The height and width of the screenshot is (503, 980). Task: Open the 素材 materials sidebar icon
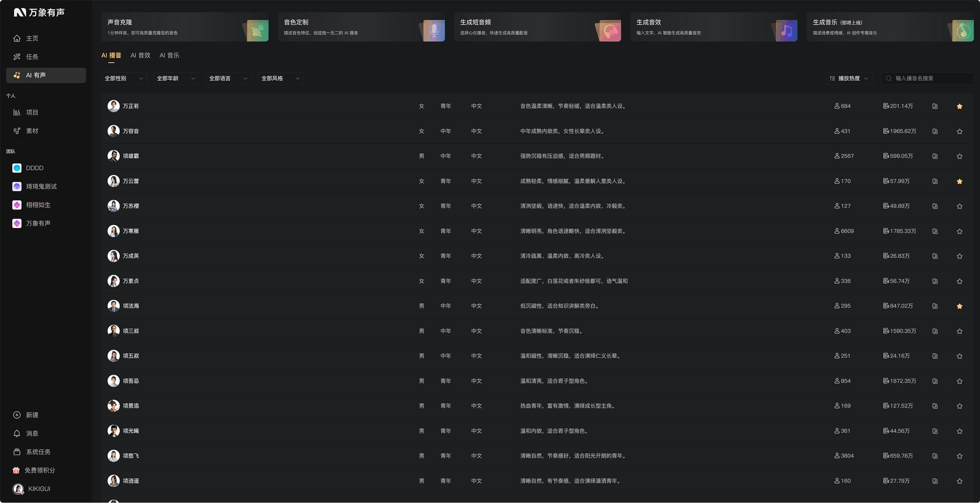coord(17,131)
